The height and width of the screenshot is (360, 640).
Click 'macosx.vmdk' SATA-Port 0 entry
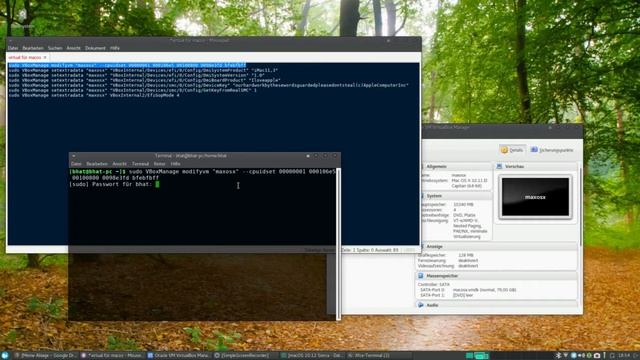(x=484, y=290)
